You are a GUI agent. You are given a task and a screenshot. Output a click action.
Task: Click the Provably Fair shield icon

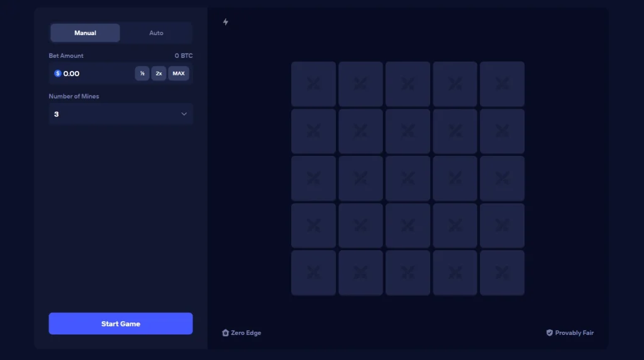(x=550, y=332)
